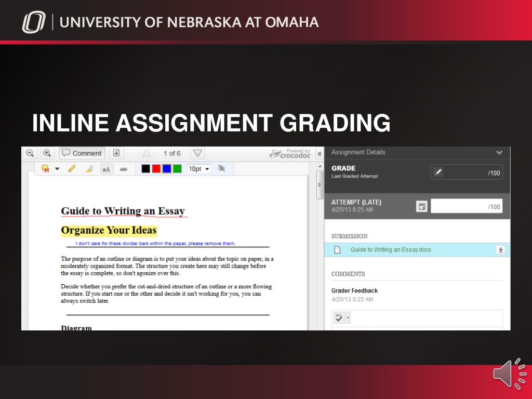The image size is (532, 399).
Task: Click the Assignment Details header text
Action: [x=358, y=152]
